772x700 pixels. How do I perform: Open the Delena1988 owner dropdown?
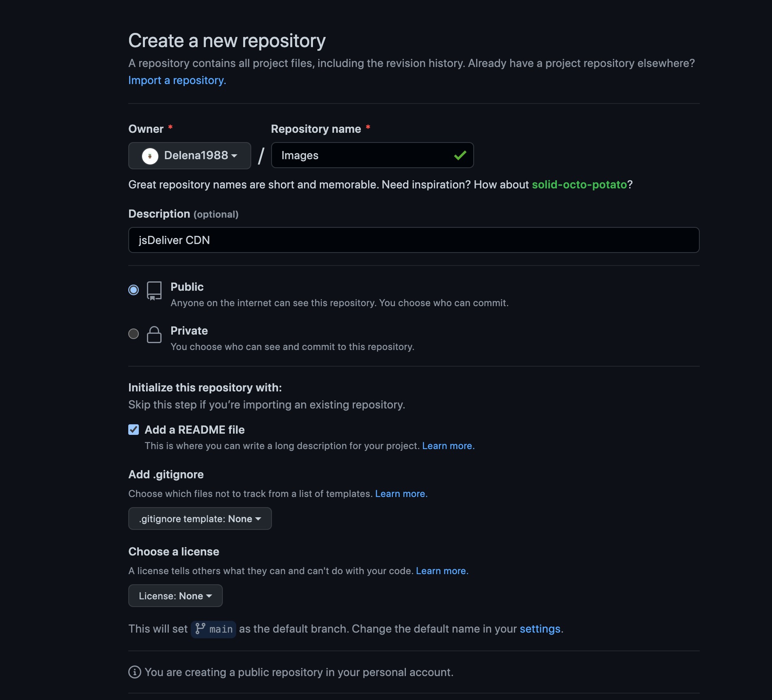point(190,156)
